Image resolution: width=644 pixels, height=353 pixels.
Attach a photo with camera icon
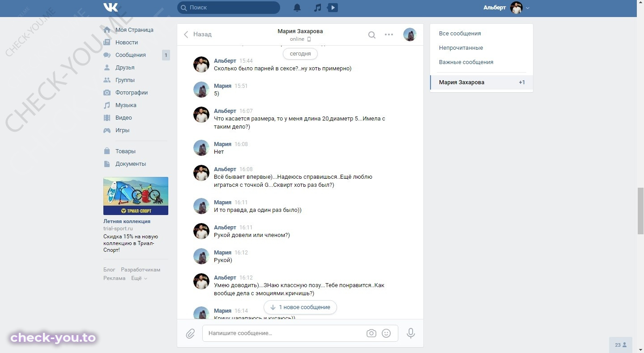pos(371,333)
